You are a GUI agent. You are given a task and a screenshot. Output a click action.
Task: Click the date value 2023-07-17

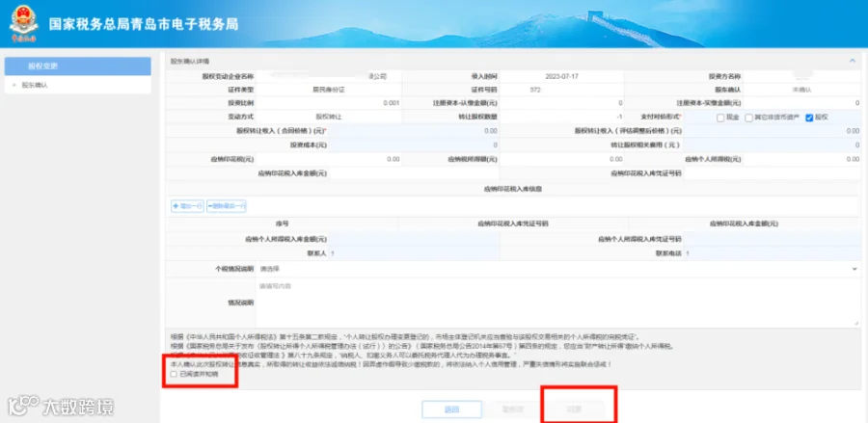(562, 76)
